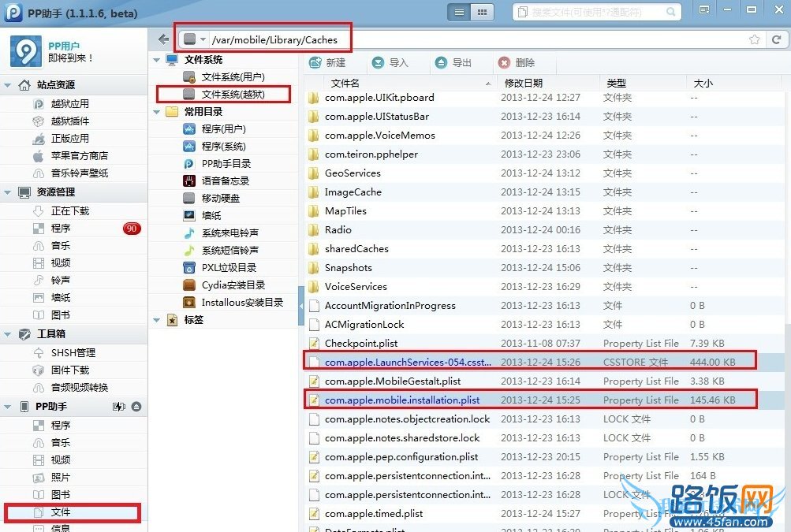The width and height of the screenshot is (791, 532).
Task: Click the 导出 export button
Action: click(453, 62)
